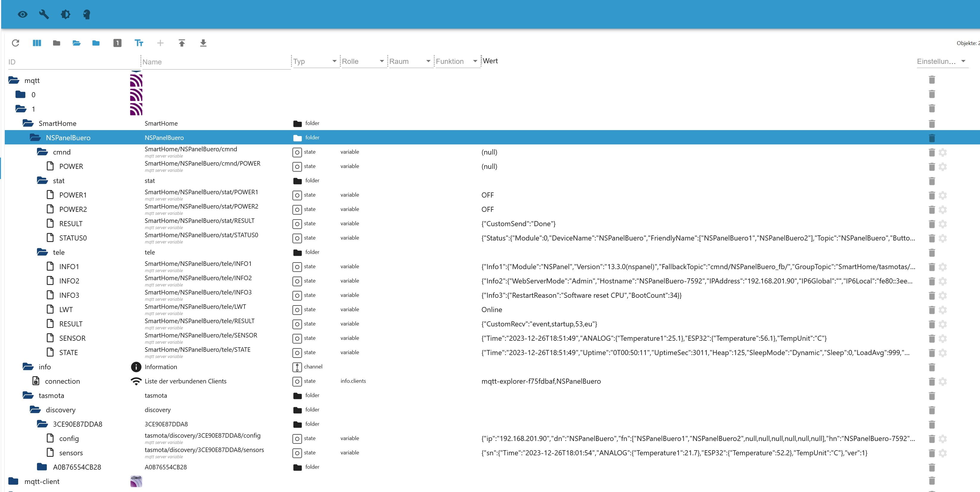The height and width of the screenshot is (492, 980).
Task: Collapse the tasmota discovery folder
Action: pos(35,409)
